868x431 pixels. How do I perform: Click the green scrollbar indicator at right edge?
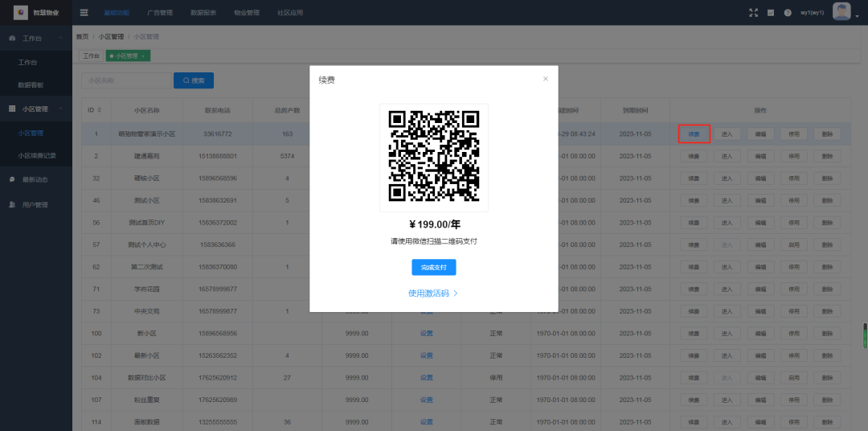[x=866, y=336]
